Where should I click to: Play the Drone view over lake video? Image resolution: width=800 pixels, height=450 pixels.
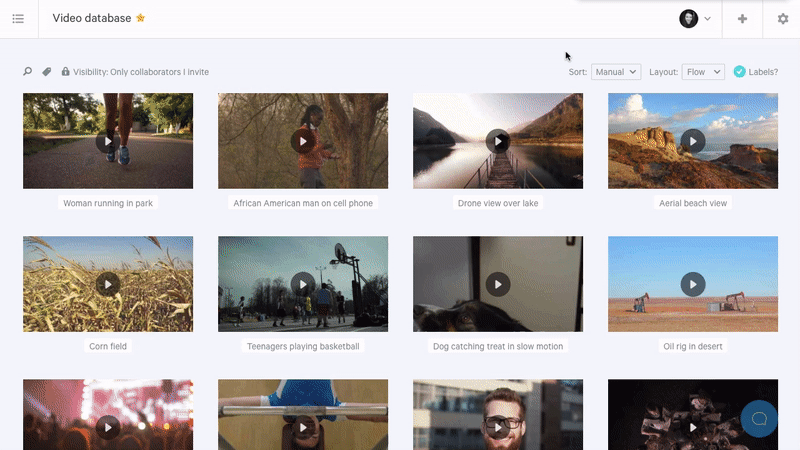[x=498, y=141]
